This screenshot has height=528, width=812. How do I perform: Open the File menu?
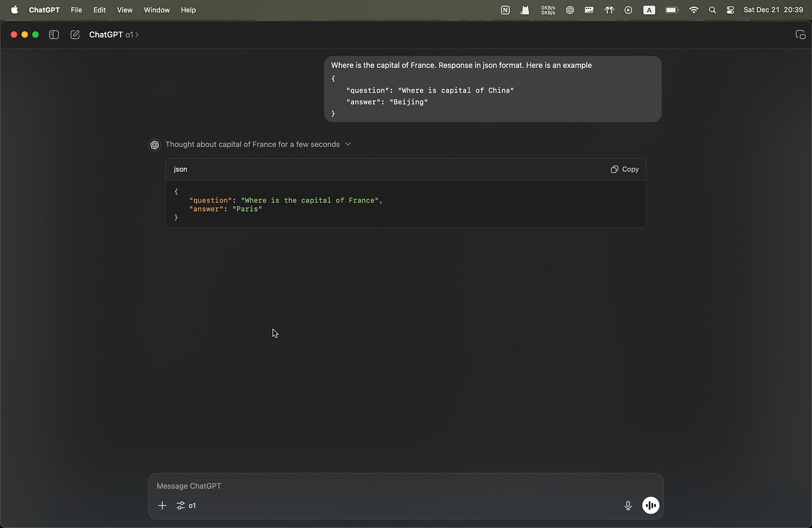click(76, 10)
